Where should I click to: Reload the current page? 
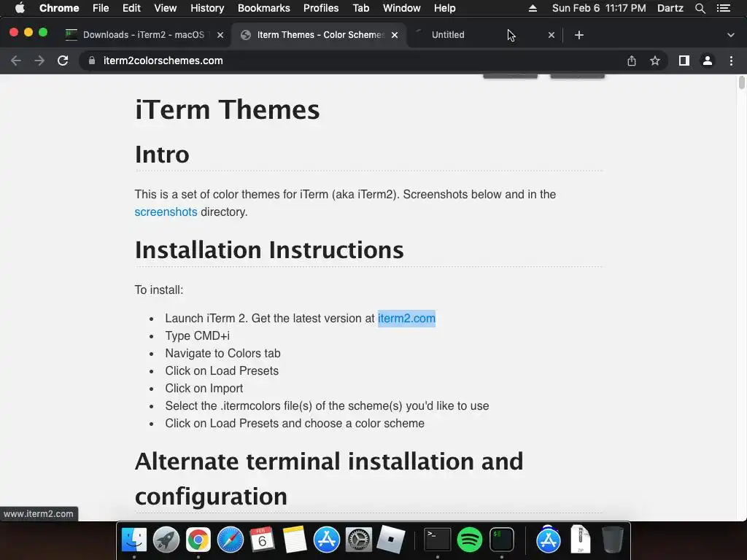click(63, 61)
